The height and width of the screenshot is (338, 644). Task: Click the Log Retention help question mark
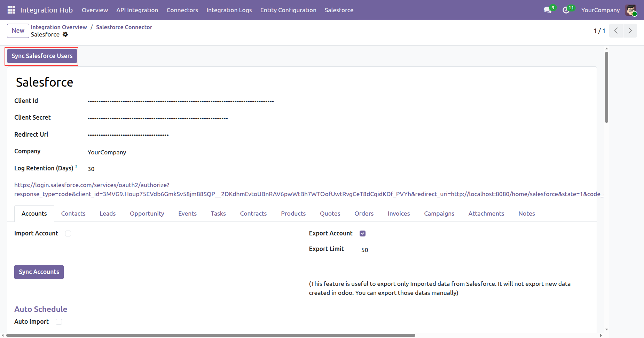[x=76, y=166]
